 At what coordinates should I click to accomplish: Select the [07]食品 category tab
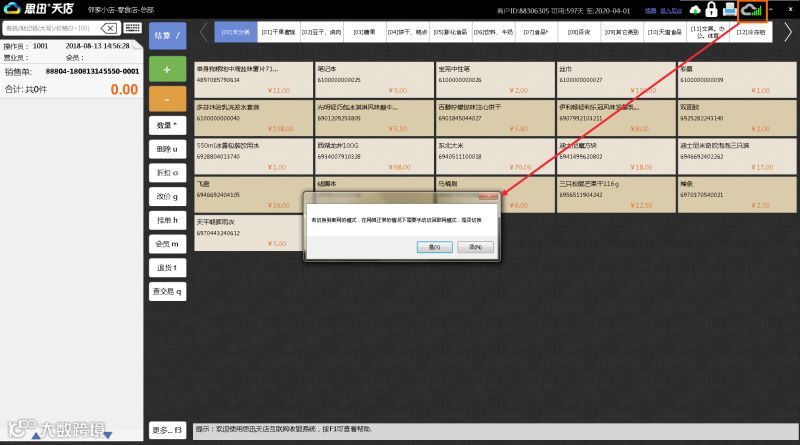pos(536,32)
